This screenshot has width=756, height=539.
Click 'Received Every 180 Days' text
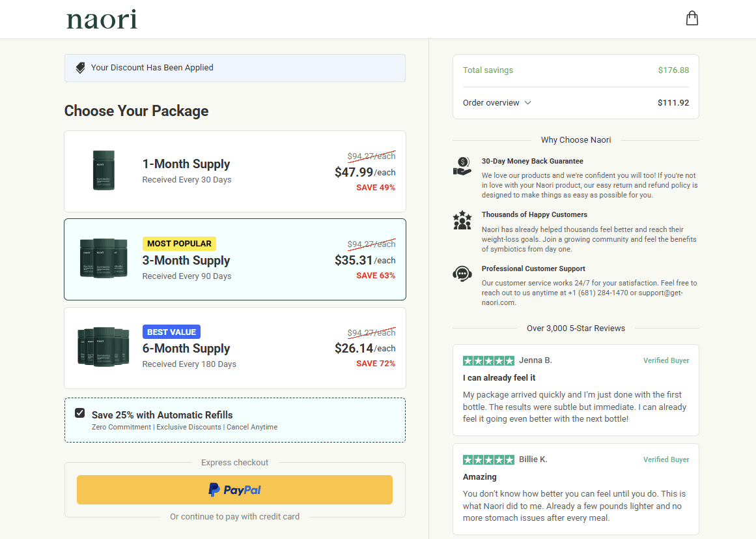click(189, 364)
